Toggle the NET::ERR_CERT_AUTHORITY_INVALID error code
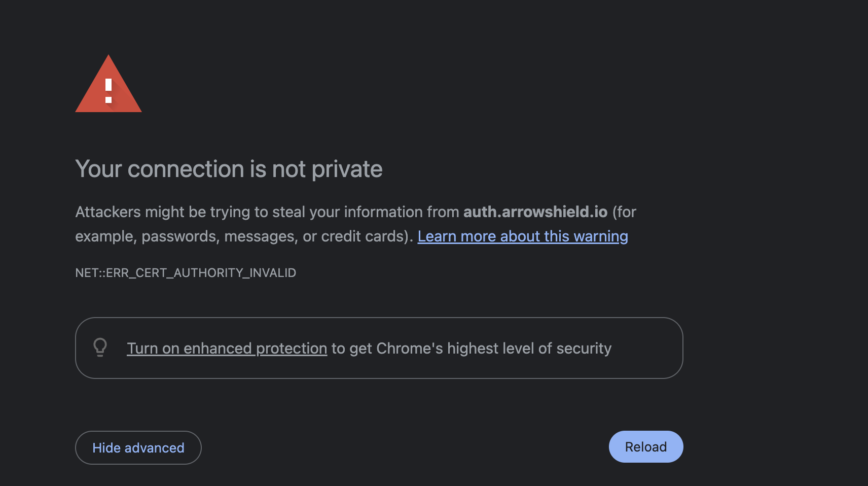This screenshot has height=486, width=868. (186, 273)
